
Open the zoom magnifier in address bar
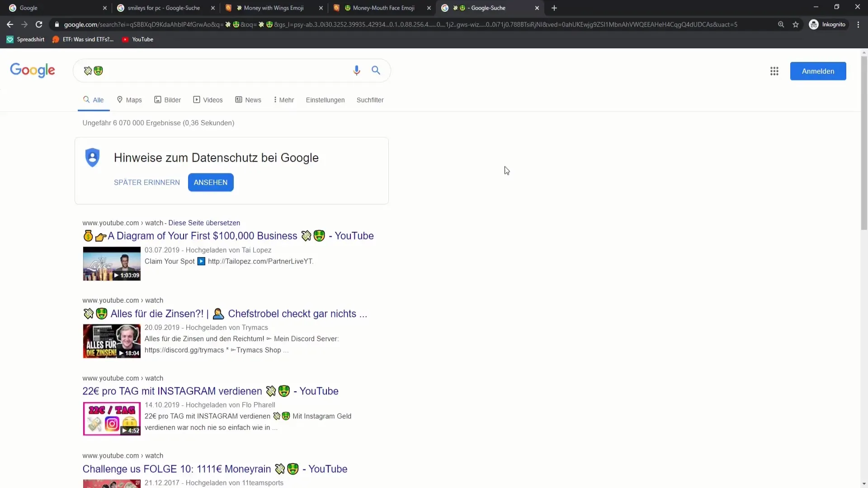click(x=781, y=24)
